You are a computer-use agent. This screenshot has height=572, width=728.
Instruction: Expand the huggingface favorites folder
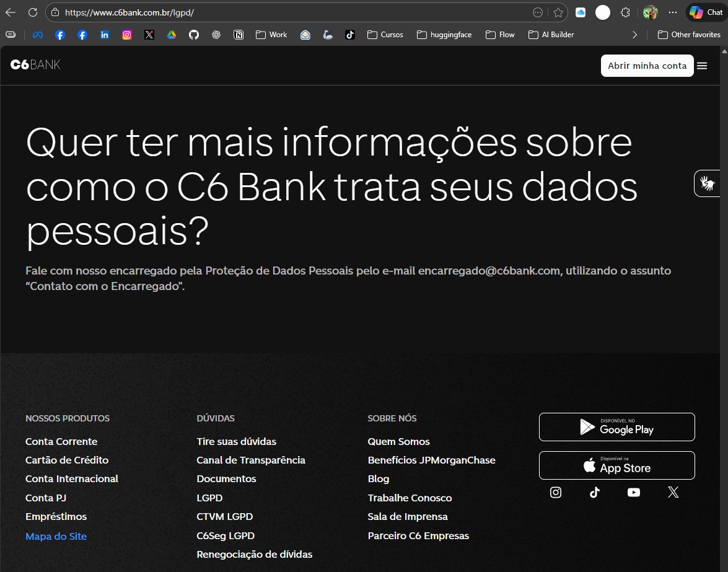click(x=444, y=35)
